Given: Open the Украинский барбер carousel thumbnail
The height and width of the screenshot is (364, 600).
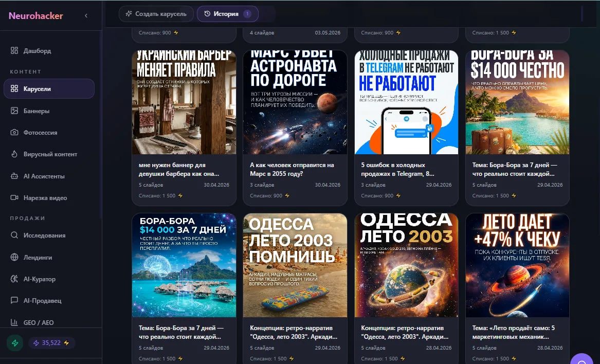Looking at the screenshot, I should tap(184, 102).
